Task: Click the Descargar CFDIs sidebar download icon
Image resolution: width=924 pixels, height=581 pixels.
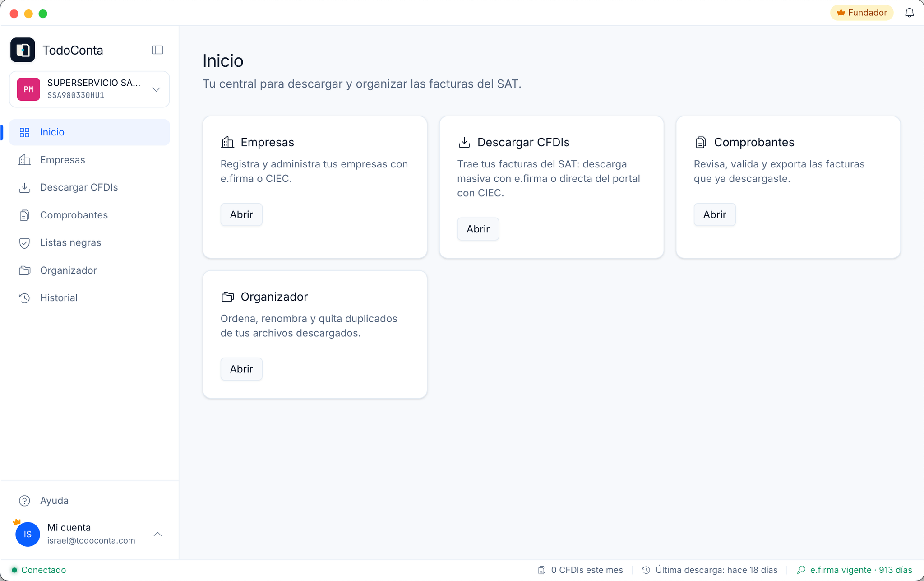Action: 24,188
